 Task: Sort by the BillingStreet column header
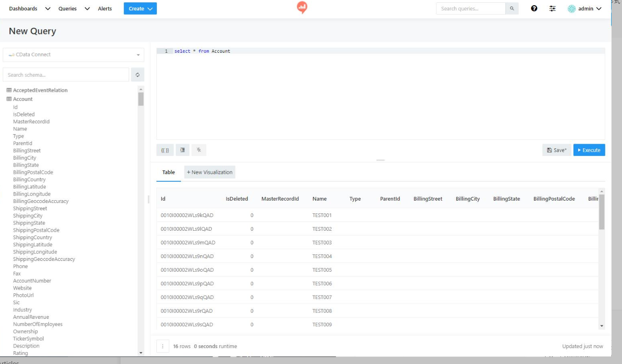pyautogui.click(x=428, y=199)
